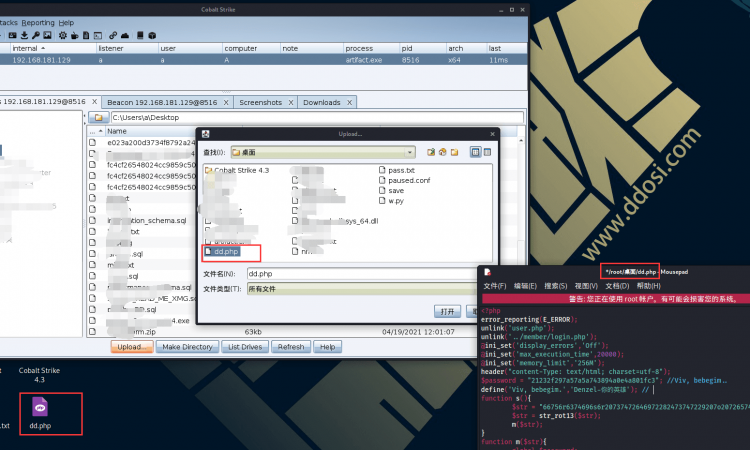Click the document Office macro icon
750x450 pixels.
pos(86,35)
